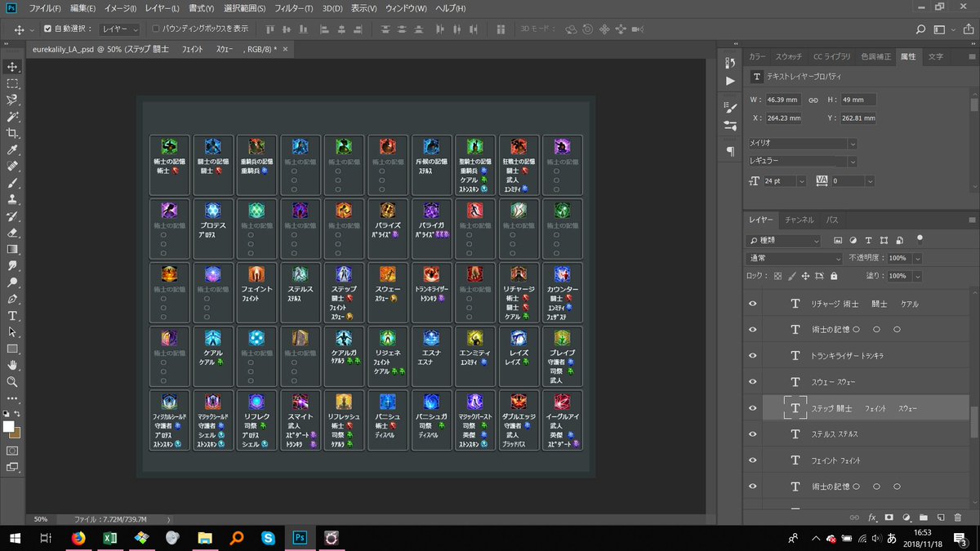This screenshot has width=980, height=551.
Task: Lock all layer attributes padlock
Action: 833,276
